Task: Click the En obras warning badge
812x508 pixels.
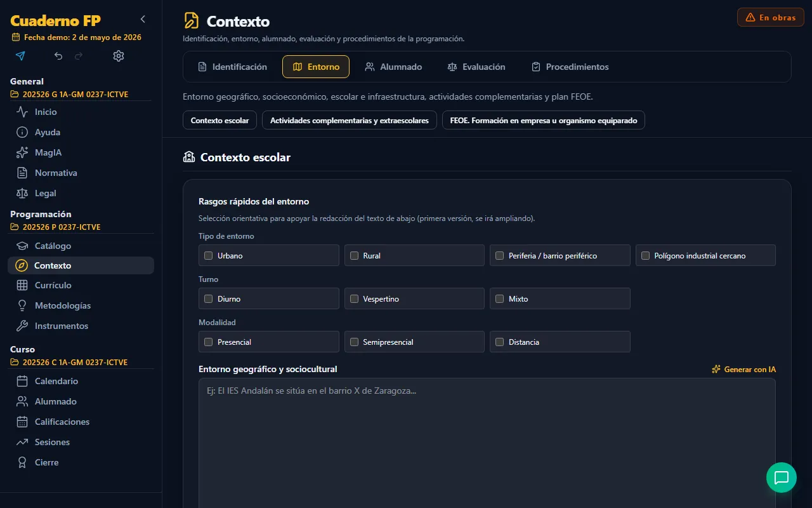Action: coord(771,17)
